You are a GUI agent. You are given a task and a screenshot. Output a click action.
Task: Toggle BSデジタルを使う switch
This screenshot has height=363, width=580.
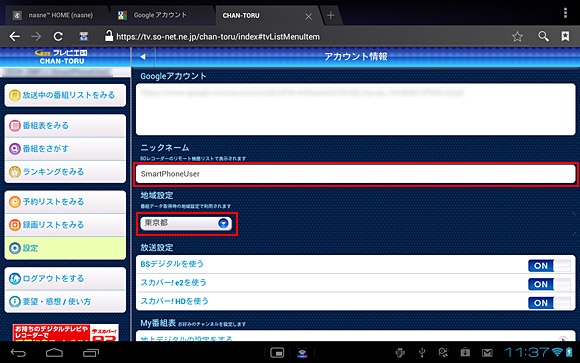(549, 266)
